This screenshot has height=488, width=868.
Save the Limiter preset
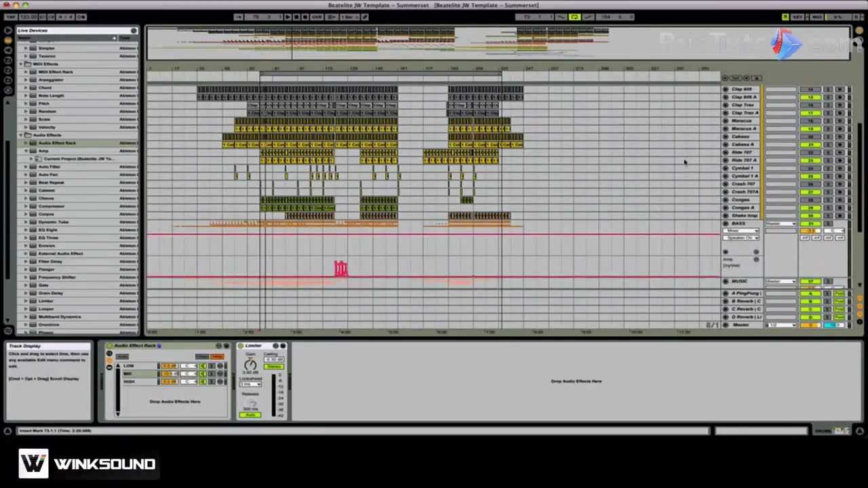point(283,346)
